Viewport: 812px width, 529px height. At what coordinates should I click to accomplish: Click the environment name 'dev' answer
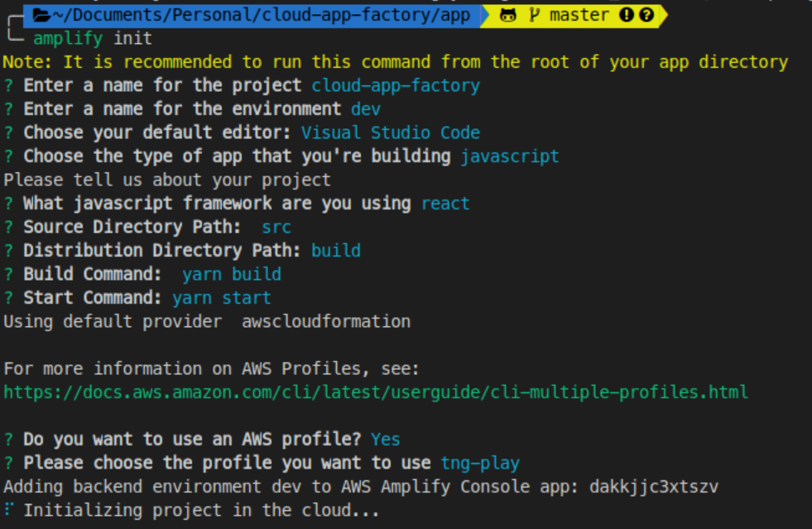(x=366, y=108)
